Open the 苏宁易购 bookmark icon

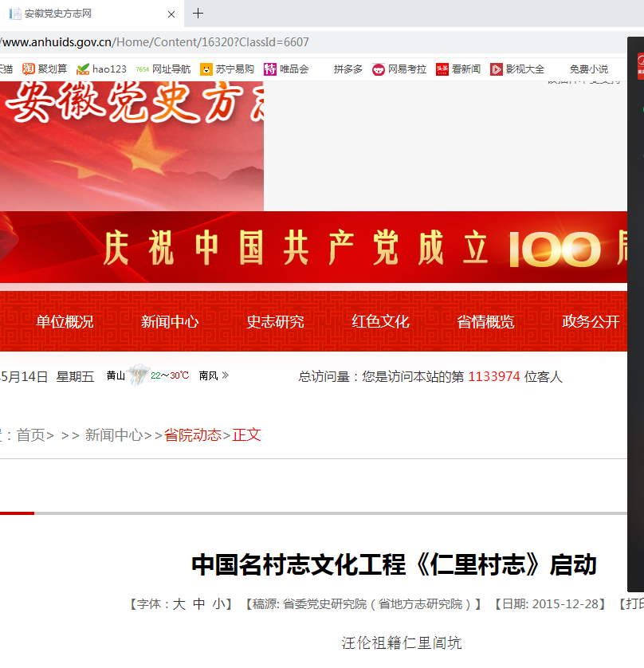point(207,69)
